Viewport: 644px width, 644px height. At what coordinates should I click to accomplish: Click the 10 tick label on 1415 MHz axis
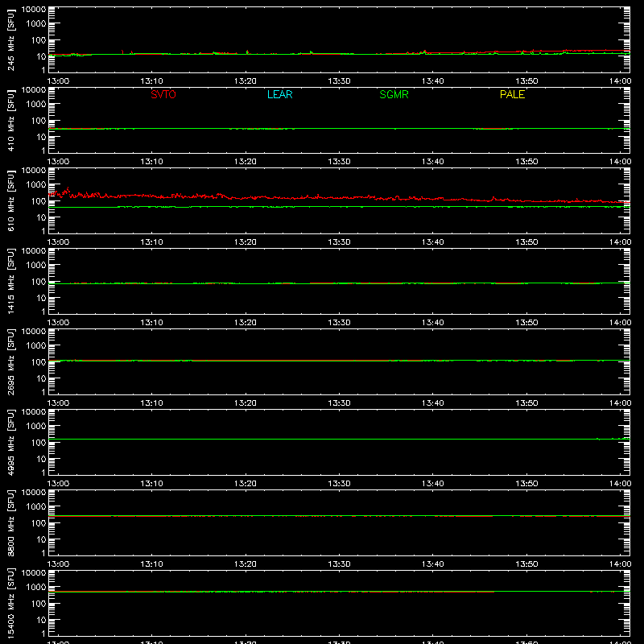click(x=41, y=298)
